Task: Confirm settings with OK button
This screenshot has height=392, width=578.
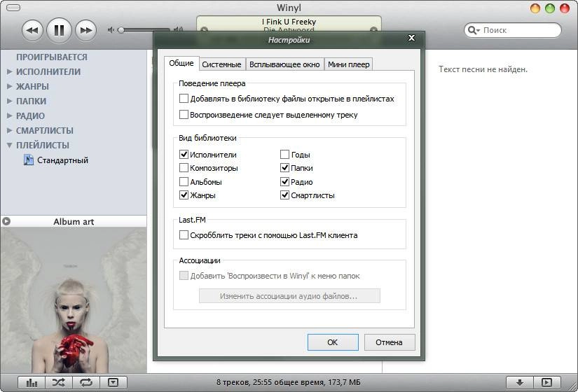Action: click(x=333, y=342)
